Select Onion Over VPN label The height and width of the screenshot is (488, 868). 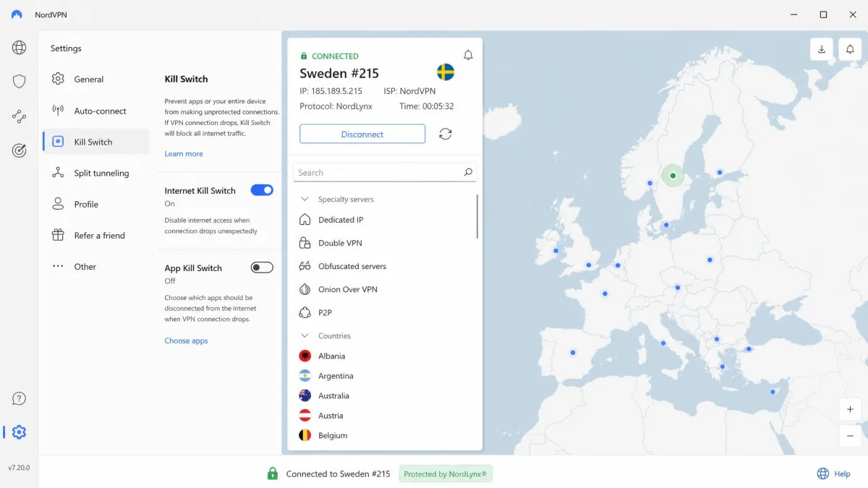pos(348,289)
